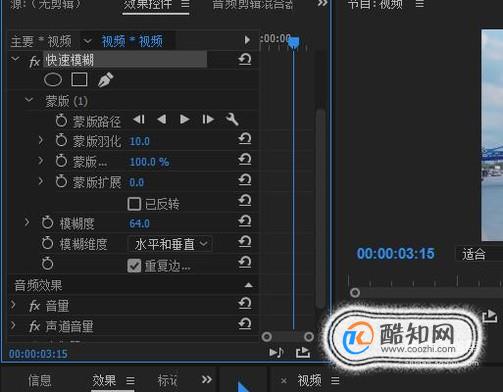Screen dimensions: 503x392
Task: Switch to 标记 tab
Action: (x=167, y=380)
